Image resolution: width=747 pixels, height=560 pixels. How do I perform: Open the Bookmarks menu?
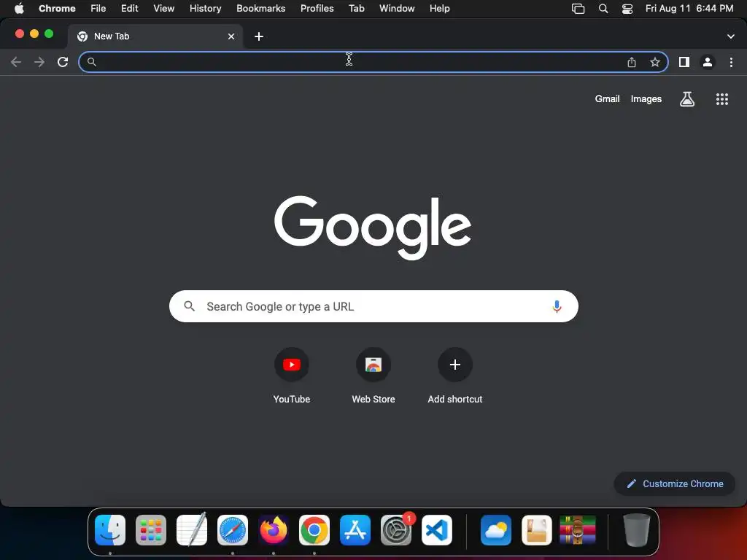[x=261, y=9]
